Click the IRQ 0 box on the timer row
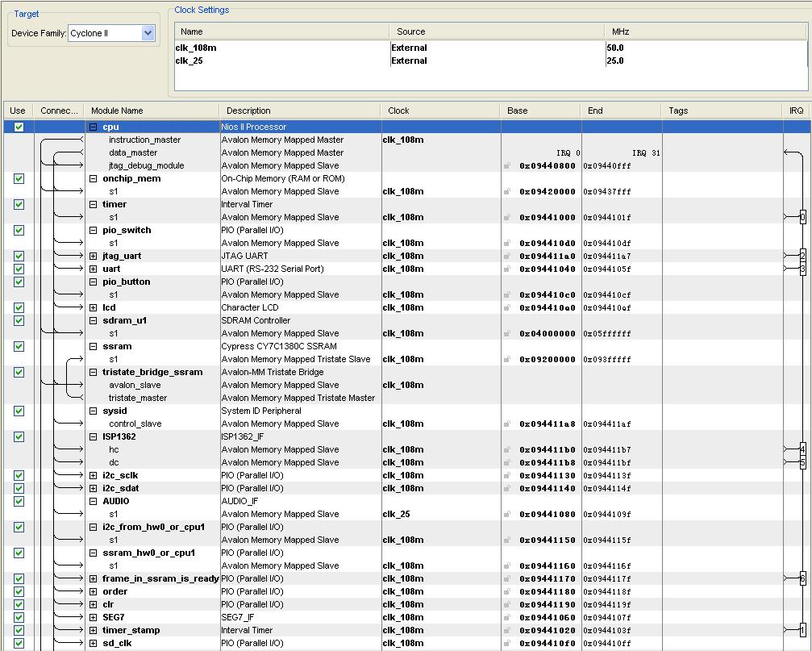812x651 pixels. tap(802, 217)
